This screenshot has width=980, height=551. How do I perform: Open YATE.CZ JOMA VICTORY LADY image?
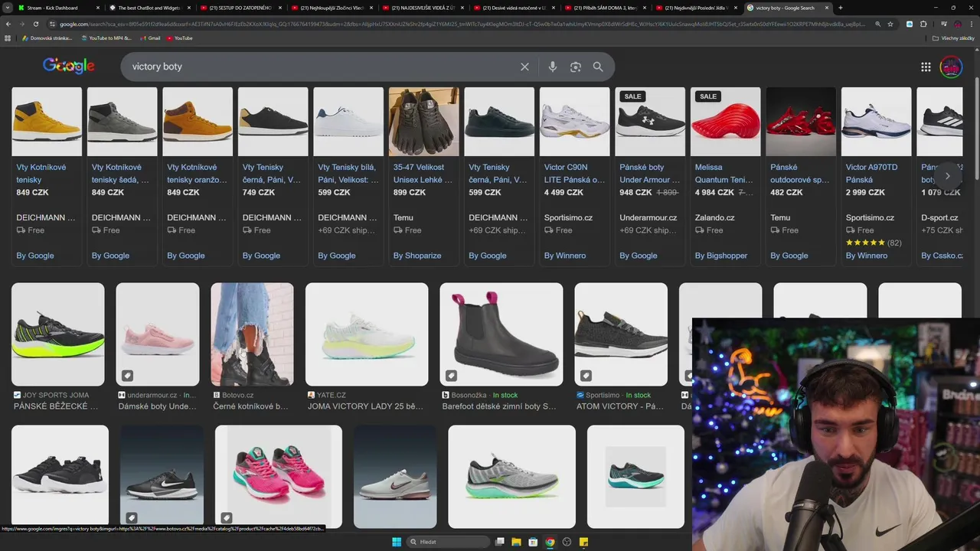[x=367, y=334]
